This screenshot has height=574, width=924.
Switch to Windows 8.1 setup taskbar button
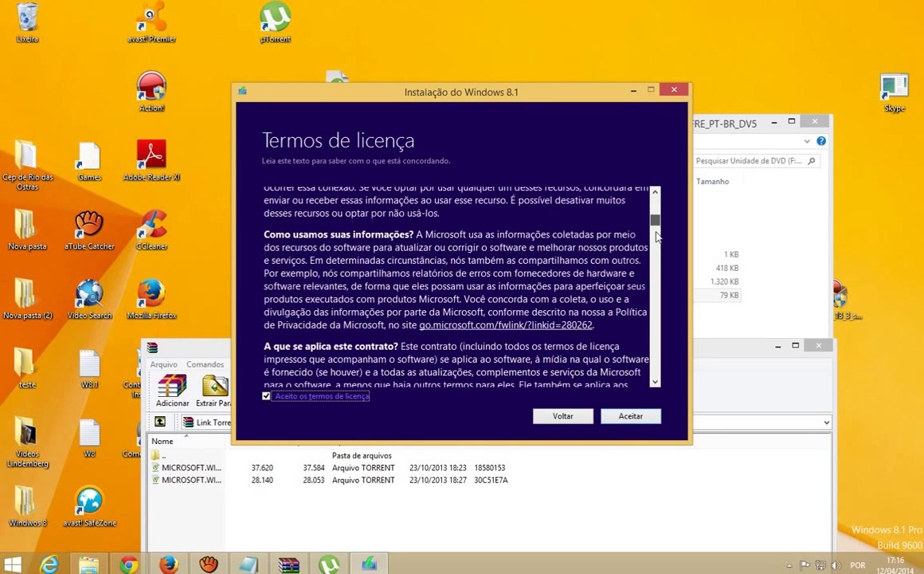pyautogui.click(x=369, y=564)
